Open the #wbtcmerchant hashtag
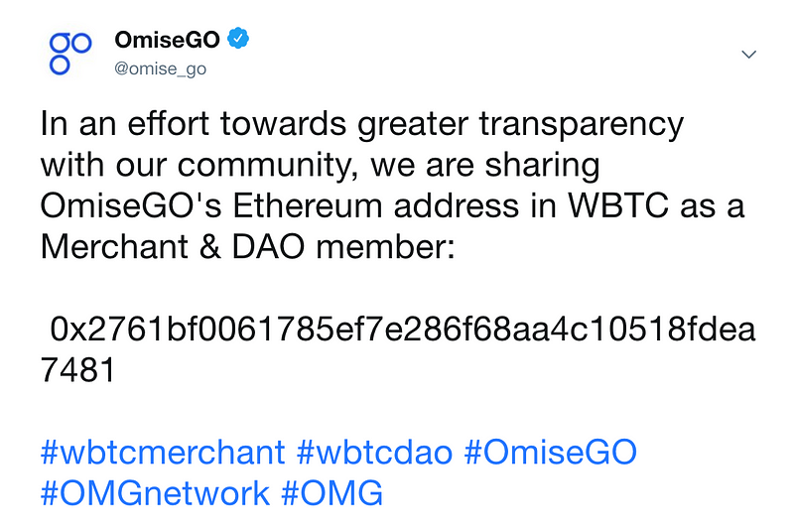This screenshot has height=532, width=794. point(163,452)
